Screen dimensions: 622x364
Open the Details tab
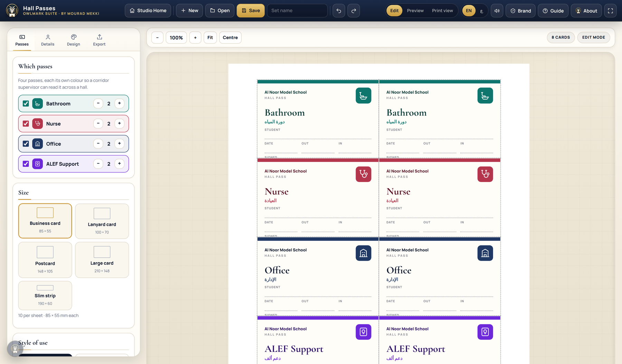tap(48, 40)
